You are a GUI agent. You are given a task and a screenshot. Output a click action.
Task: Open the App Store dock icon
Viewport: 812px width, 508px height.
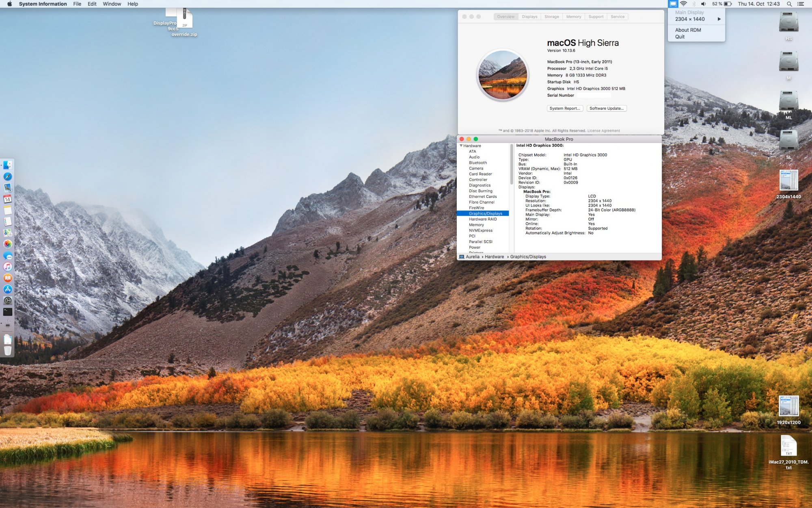coord(8,289)
